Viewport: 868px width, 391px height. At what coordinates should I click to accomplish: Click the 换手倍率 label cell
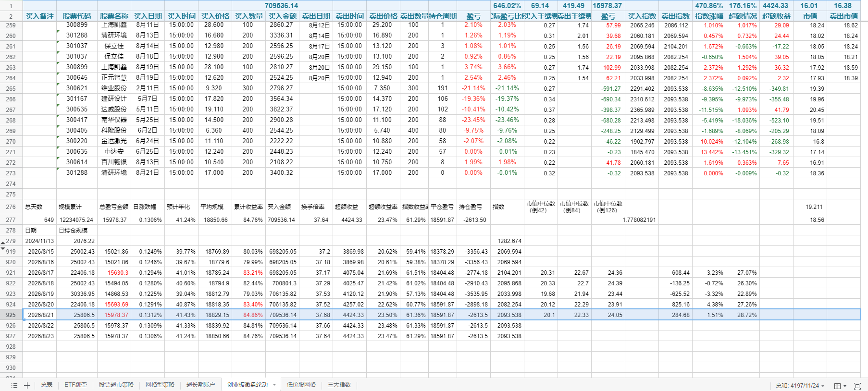[316, 207]
